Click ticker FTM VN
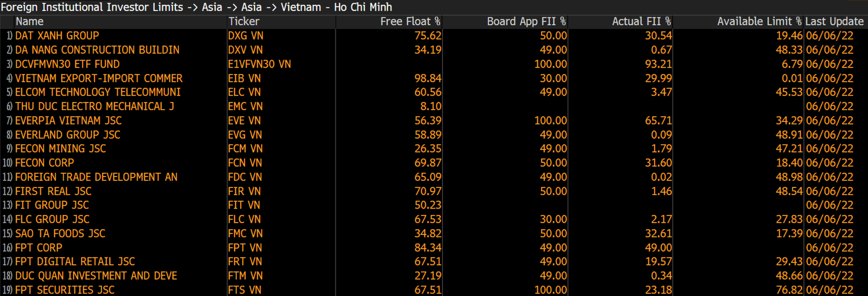The image size is (868, 296). pyautogui.click(x=245, y=276)
